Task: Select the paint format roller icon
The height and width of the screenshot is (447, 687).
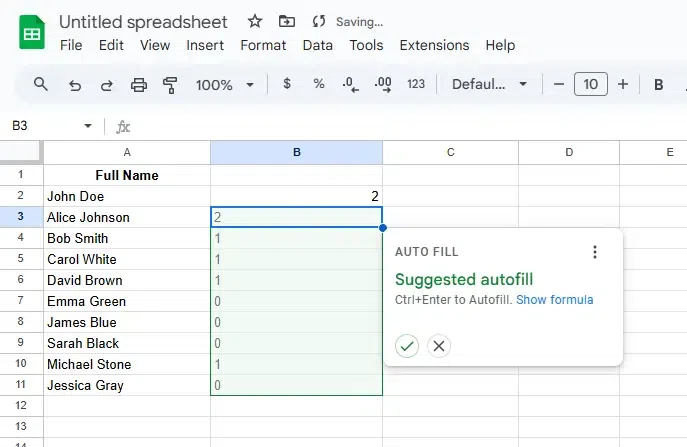Action: (170, 85)
